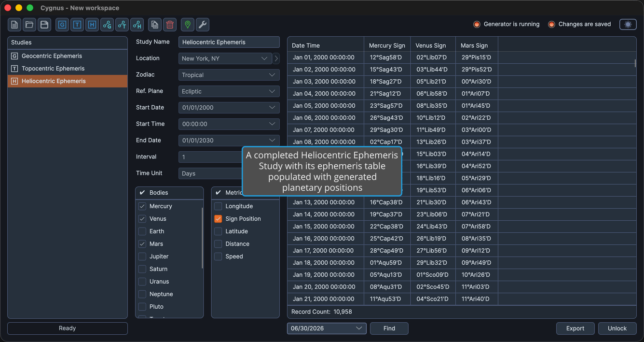Open the Start Date picker
Viewport: 644px width, 342px height.
coord(229,108)
